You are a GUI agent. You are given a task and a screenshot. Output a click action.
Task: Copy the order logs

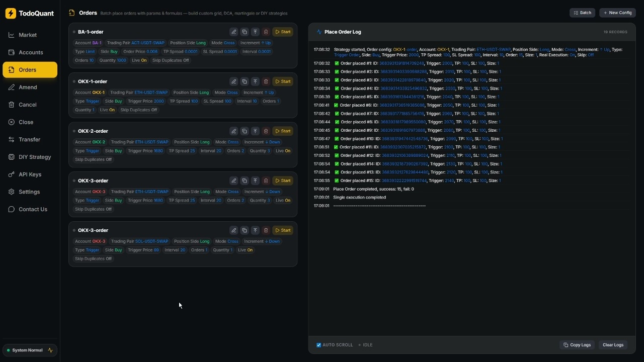pos(577,345)
